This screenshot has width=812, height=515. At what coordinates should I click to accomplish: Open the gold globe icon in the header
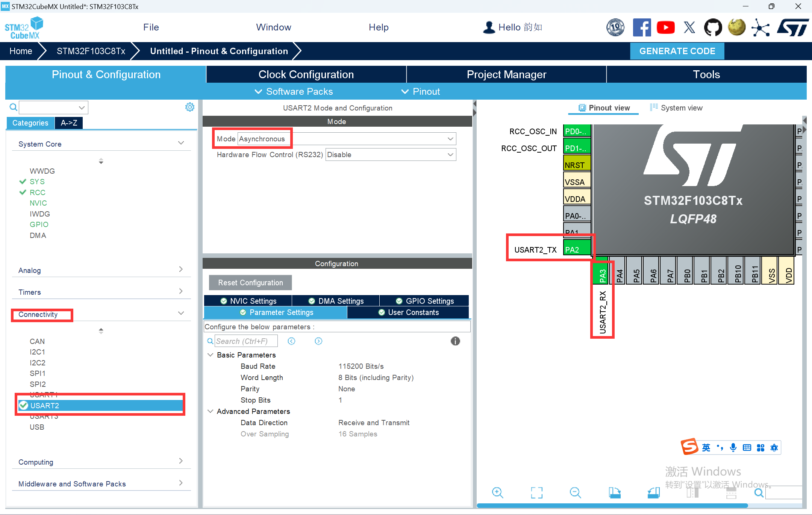pyautogui.click(x=737, y=27)
